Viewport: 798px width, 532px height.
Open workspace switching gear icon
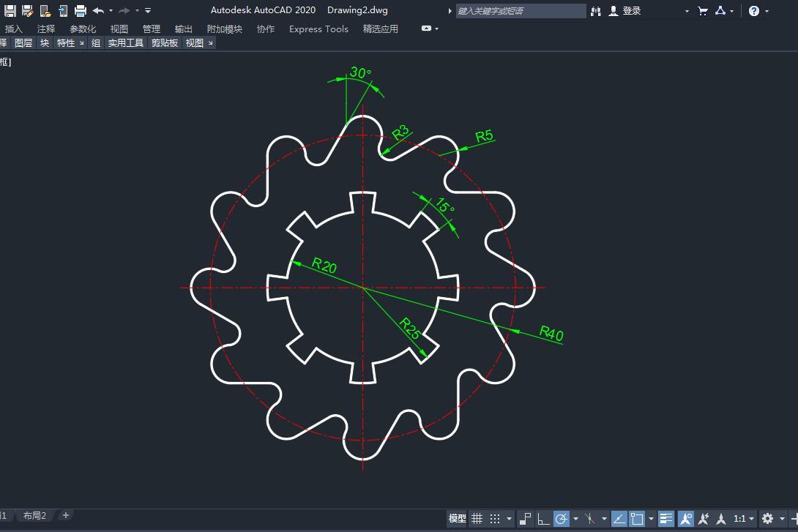(x=767, y=519)
